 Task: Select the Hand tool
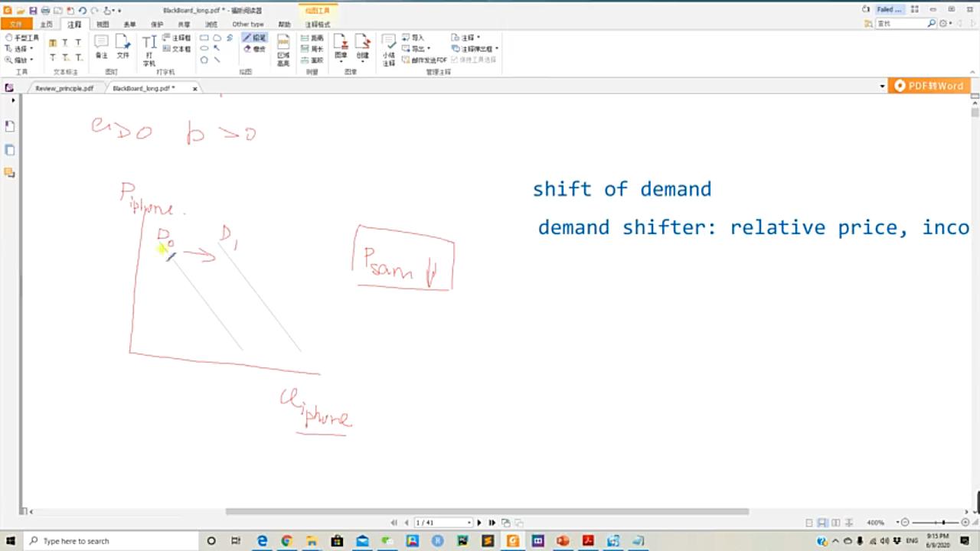point(21,37)
